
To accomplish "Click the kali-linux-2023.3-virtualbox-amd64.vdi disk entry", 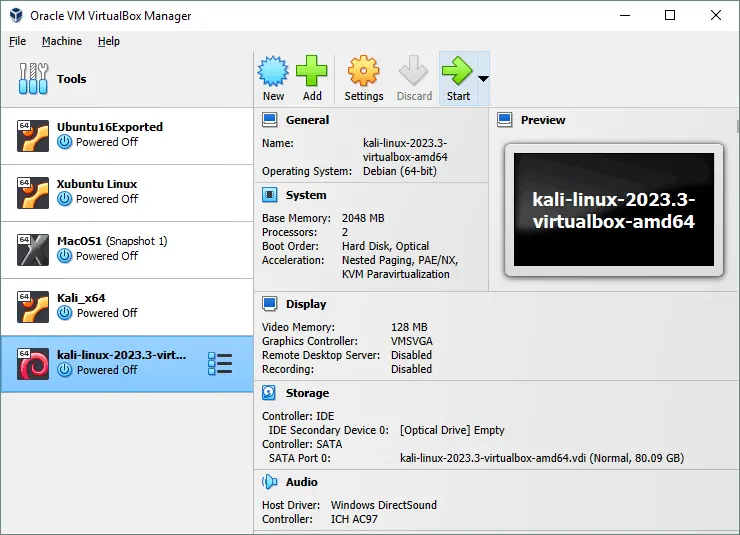I will pos(542,458).
